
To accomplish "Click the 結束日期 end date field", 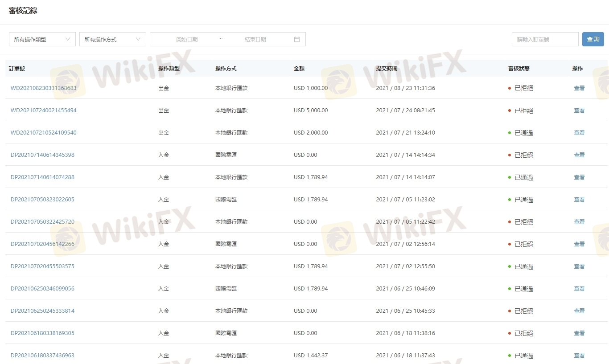I will click(255, 39).
